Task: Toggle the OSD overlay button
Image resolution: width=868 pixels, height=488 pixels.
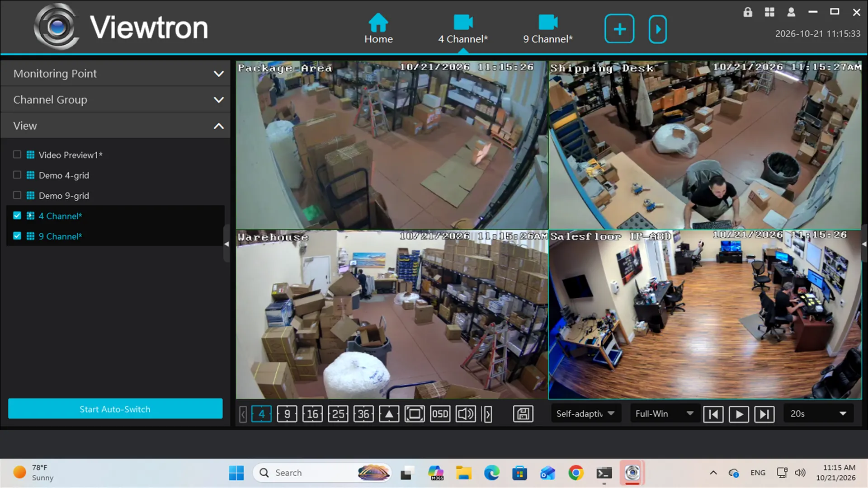Action: click(440, 414)
